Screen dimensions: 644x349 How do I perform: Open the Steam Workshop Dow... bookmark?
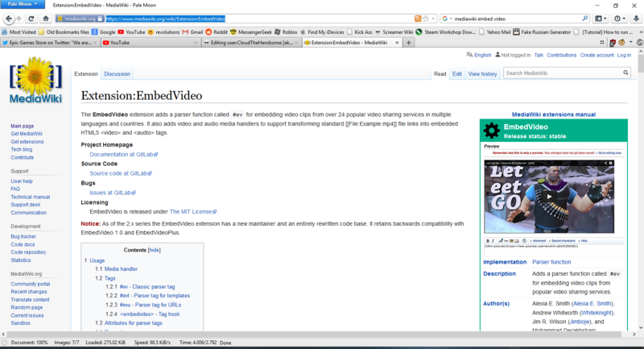pos(446,32)
